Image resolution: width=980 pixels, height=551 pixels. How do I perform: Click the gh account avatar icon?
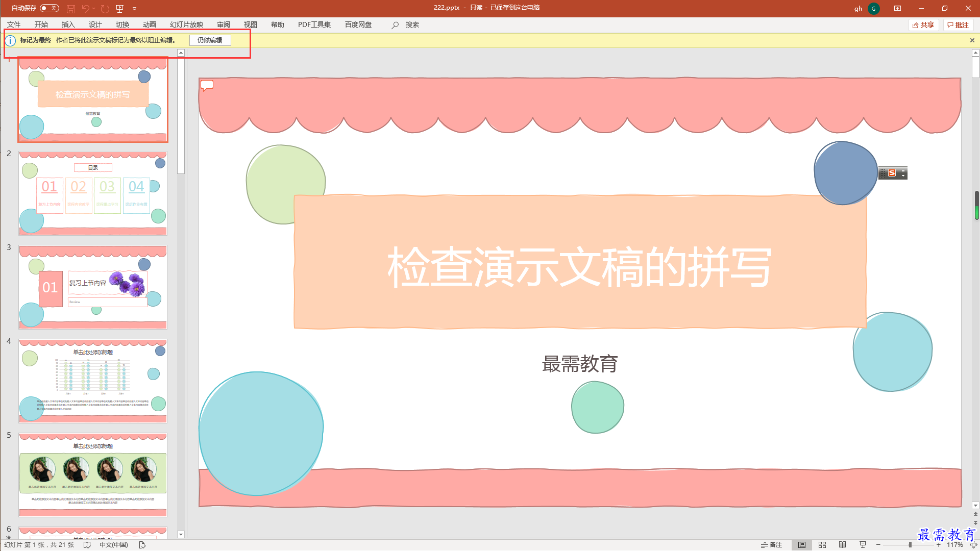pos(874,9)
